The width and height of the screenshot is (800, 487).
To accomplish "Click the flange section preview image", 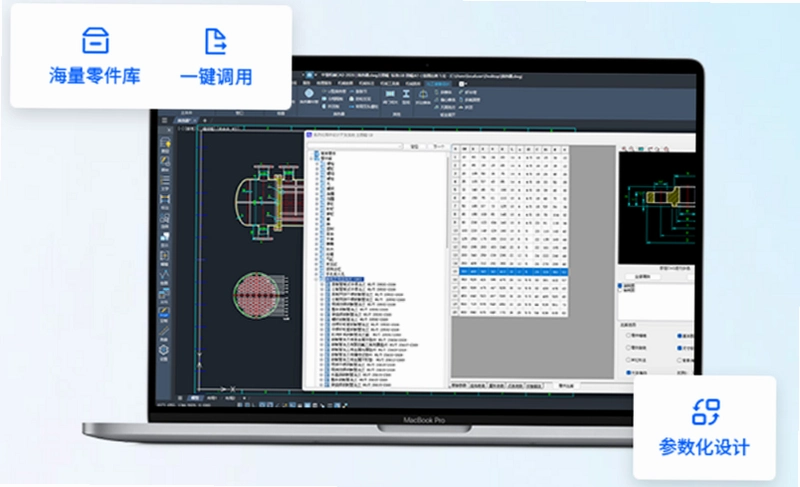I will (x=657, y=208).
